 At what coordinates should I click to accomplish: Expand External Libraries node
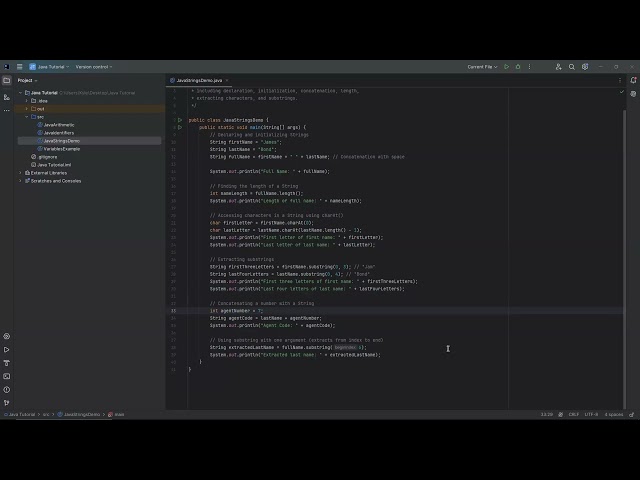coord(20,173)
